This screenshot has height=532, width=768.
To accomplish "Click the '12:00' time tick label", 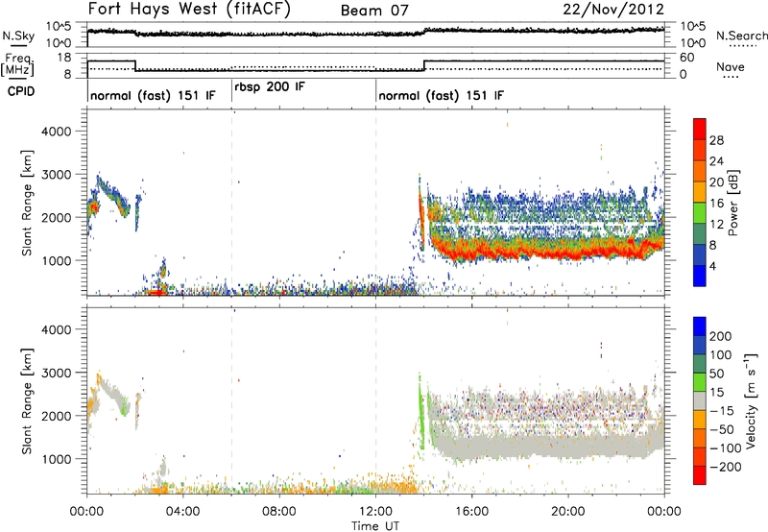I will tap(375, 512).
